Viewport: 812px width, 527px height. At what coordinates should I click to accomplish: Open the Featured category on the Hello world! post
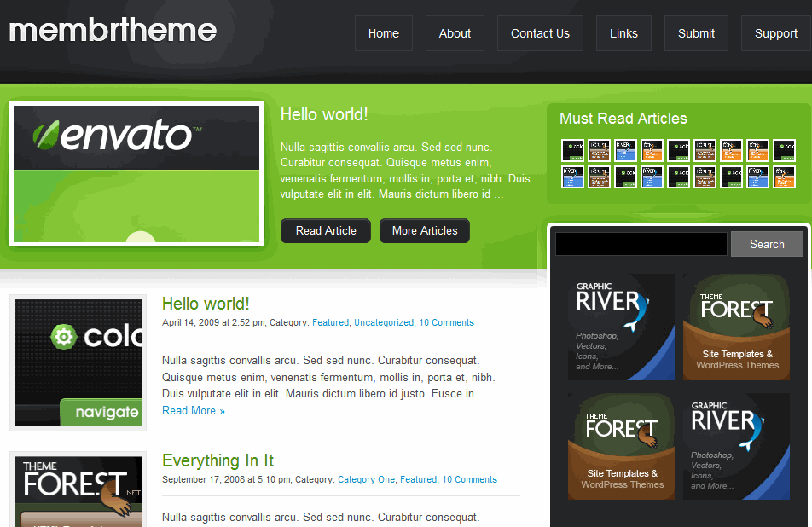[330, 322]
